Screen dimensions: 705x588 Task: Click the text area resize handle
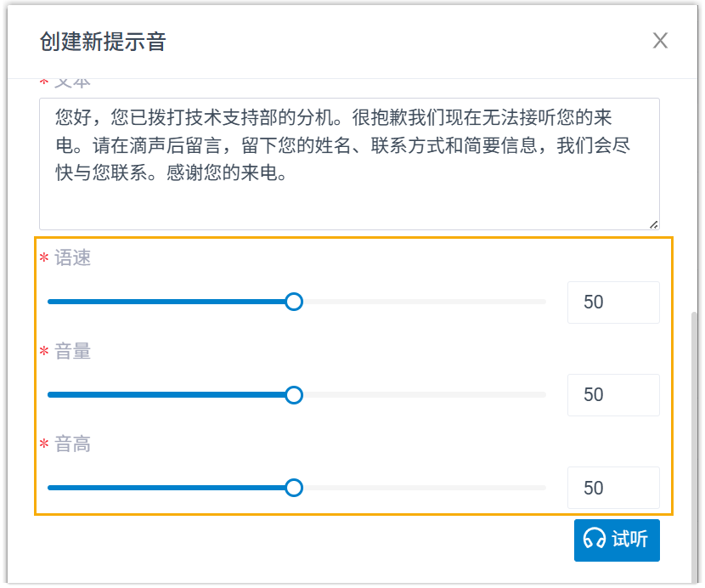click(x=653, y=223)
